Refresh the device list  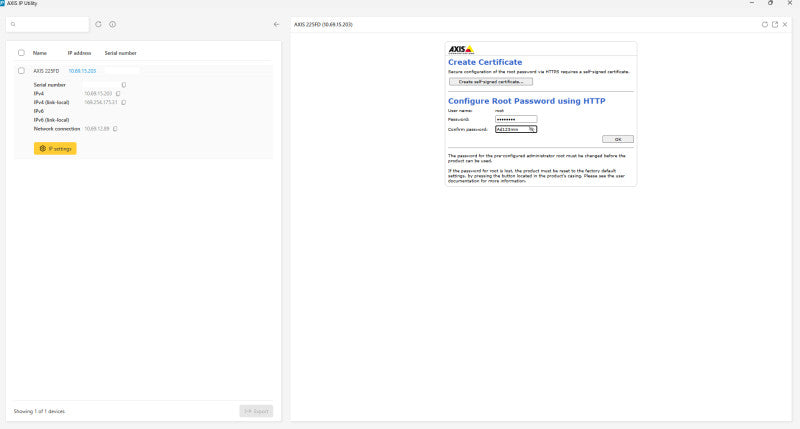[98, 24]
